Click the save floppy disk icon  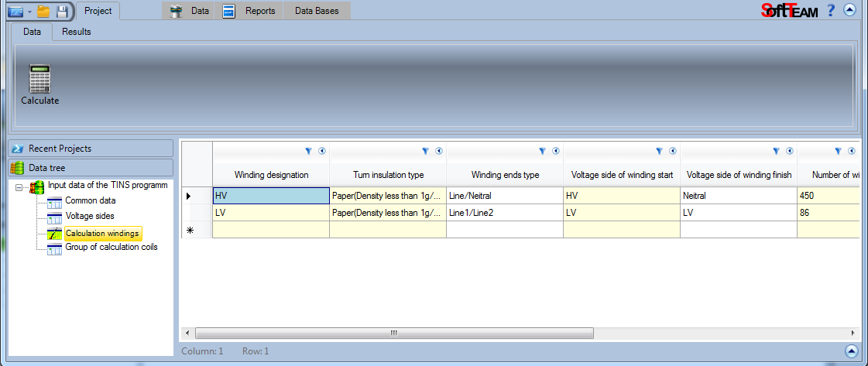click(62, 11)
